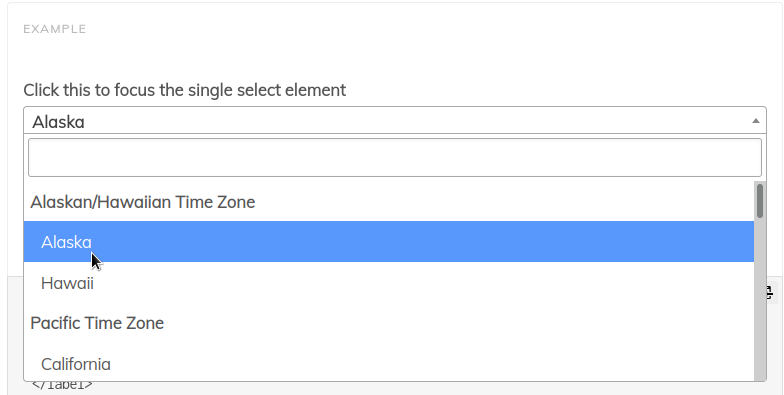
Task: Click the selected value text 'Alaska'
Action: click(x=58, y=122)
